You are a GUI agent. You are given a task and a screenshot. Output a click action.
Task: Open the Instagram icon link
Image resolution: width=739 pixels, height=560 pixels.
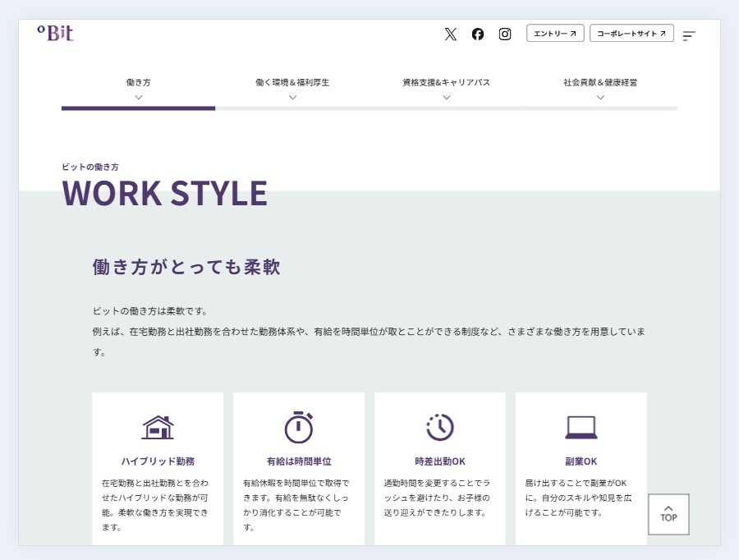pos(505,34)
